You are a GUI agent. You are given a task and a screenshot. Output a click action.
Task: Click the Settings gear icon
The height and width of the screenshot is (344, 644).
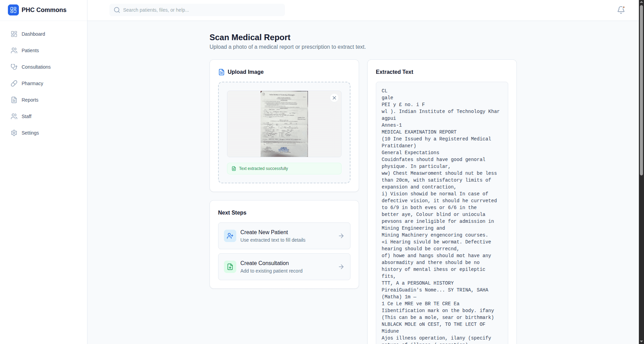click(x=14, y=133)
